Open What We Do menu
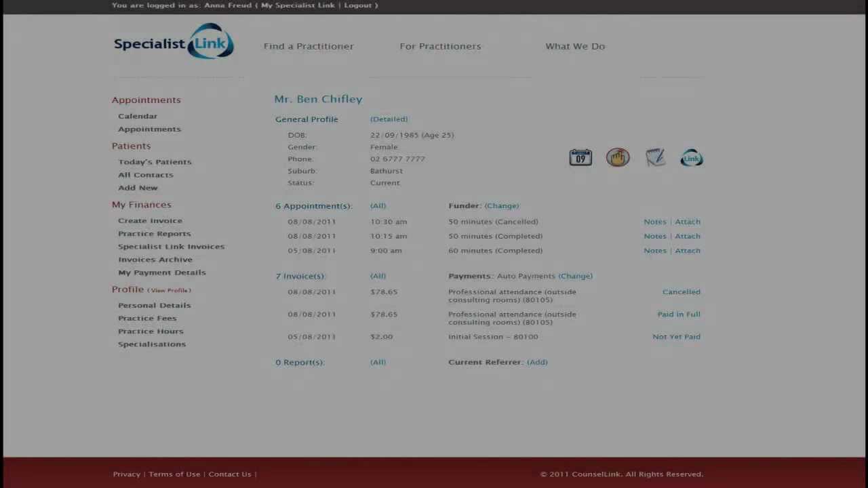Image resolution: width=868 pixels, height=488 pixels. pyautogui.click(x=575, y=46)
